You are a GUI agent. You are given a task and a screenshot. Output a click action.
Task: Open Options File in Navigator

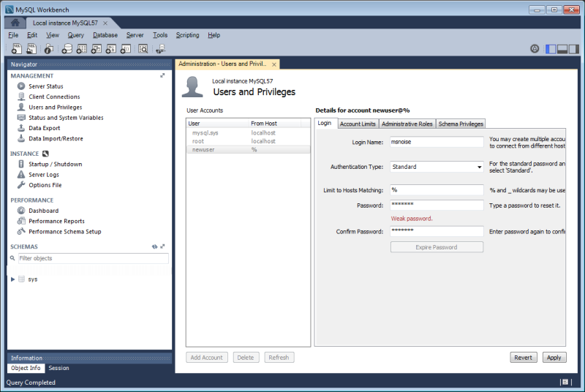tap(45, 185)
